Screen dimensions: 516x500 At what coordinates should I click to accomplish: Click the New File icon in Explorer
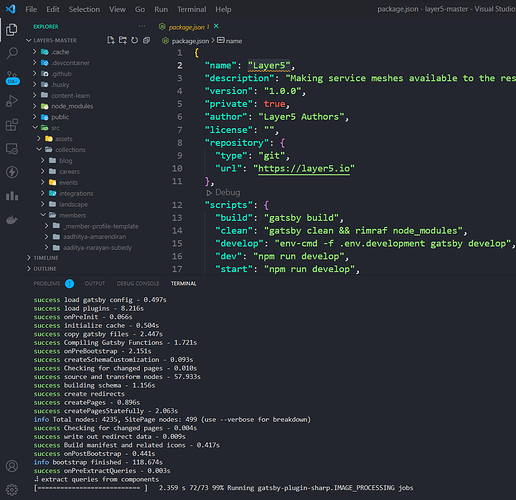click(x=111, y=40)
